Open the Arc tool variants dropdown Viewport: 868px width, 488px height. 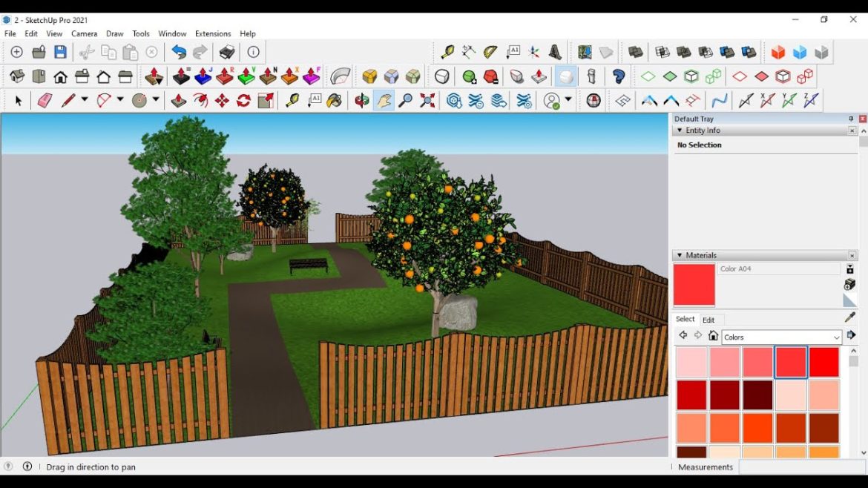(122, 100)
